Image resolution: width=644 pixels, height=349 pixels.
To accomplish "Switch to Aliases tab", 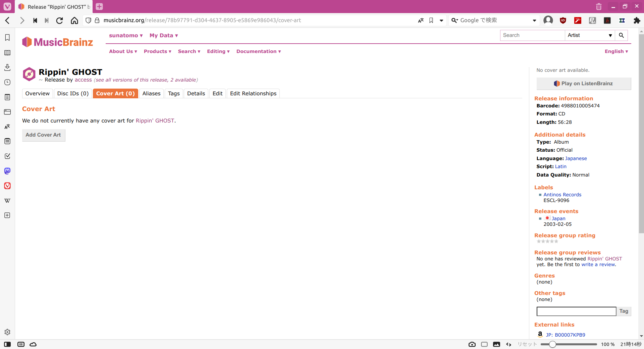I will [151, 94].
